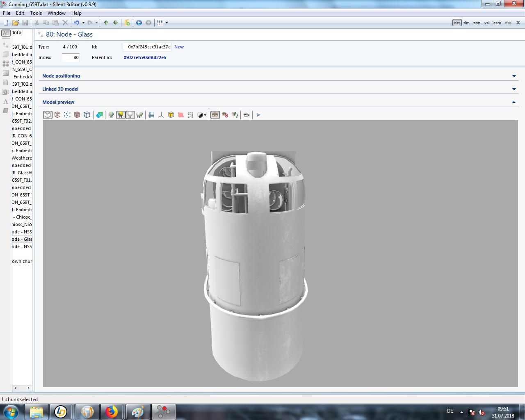Viewport: 525px width, 420px height.
Task: Filter chunk list by materials four-spheres icon
Action: point(6,64)
